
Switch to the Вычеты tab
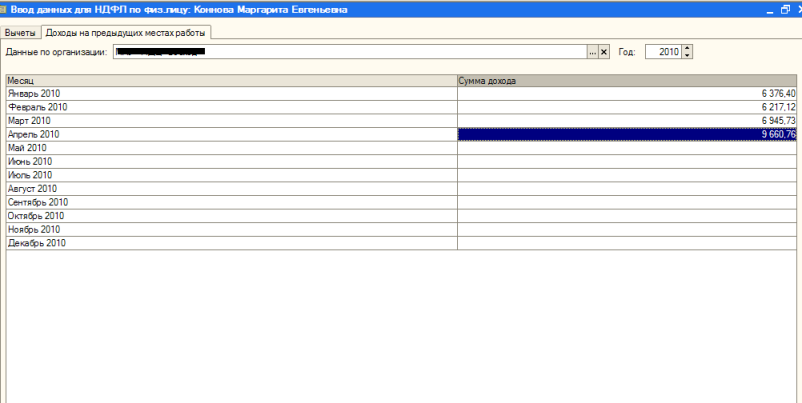point(20,33)
